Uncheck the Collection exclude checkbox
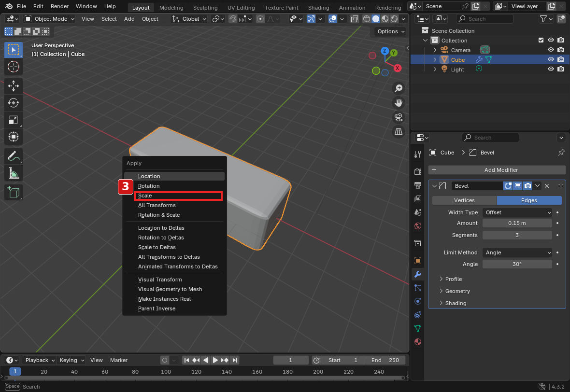The height and width of the screenshot is (392, 570). point(541,41)
